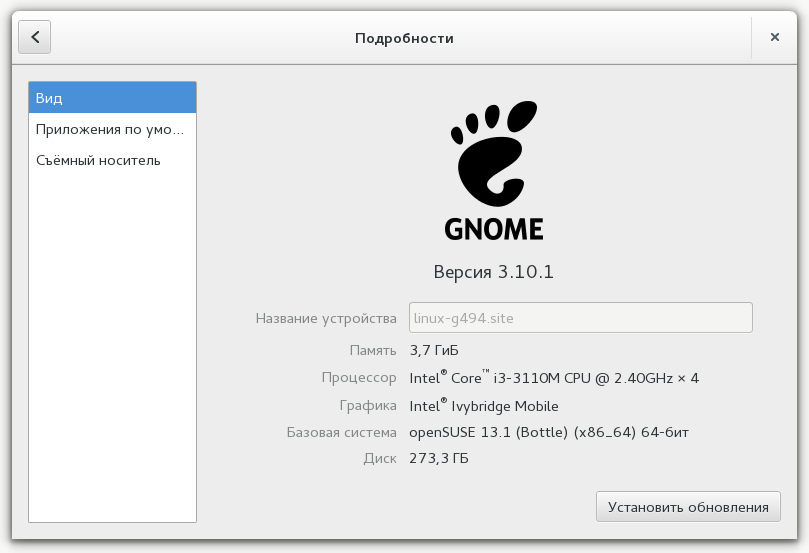
Task: Click the Название устройства label
Action: point(326,319)
